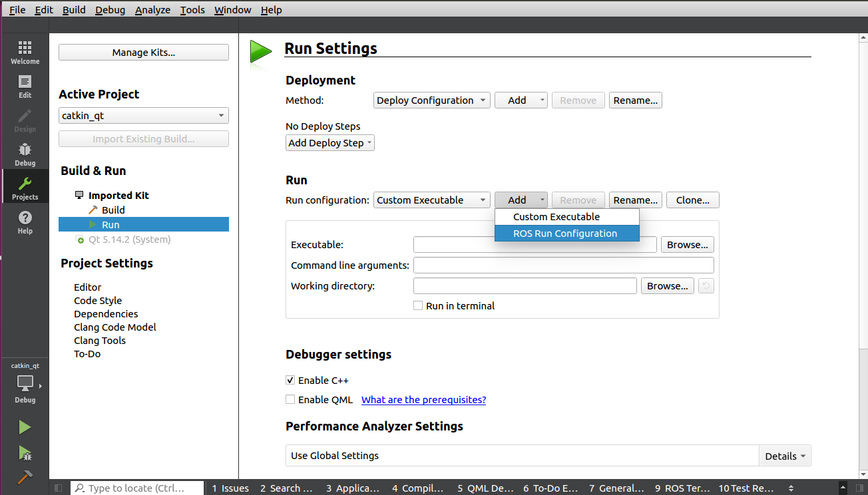Open the catkin_qt kit selector monitor icon
This screenshot has width=868, height=495.
(25, 383)
